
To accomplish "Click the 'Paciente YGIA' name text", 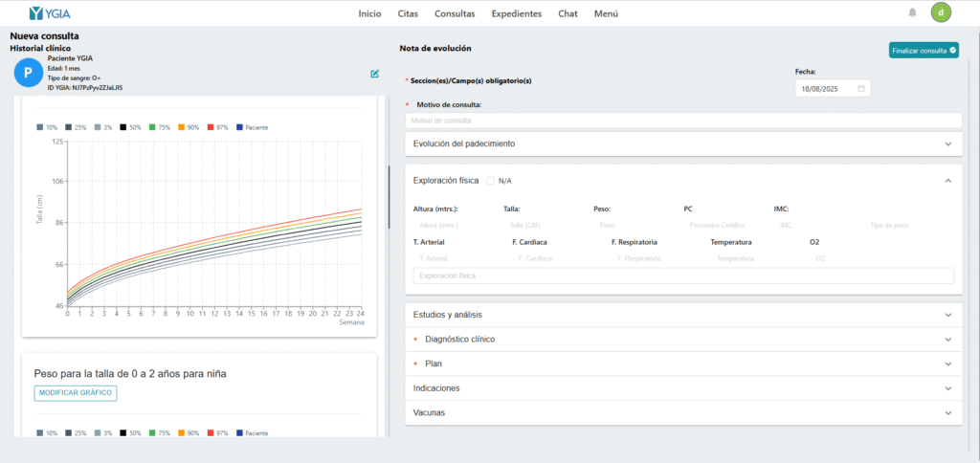I will (70, 58).
